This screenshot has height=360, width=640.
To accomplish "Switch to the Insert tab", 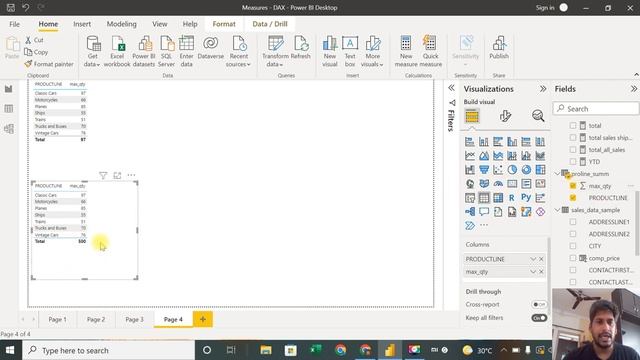I will (x=82, y=24).
